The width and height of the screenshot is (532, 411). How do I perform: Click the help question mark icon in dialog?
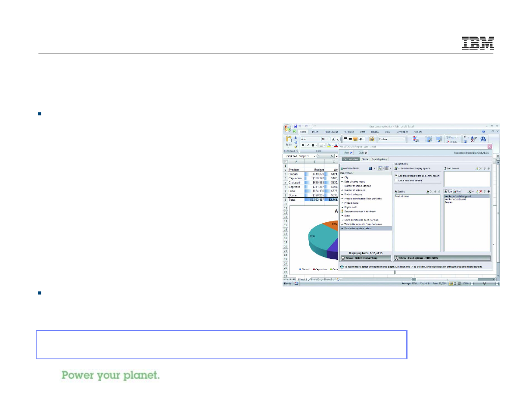pos(342,267)
